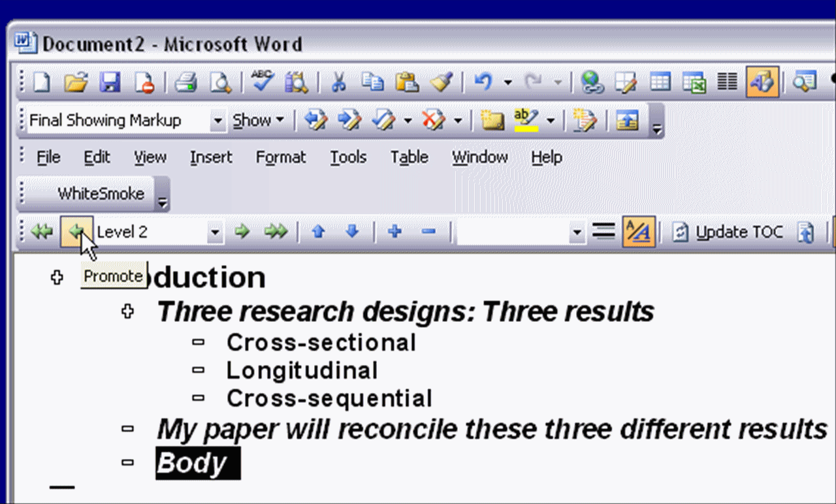Open the Columns button
836x504 pixels.
pyautogui.click(x=728, y=82)
